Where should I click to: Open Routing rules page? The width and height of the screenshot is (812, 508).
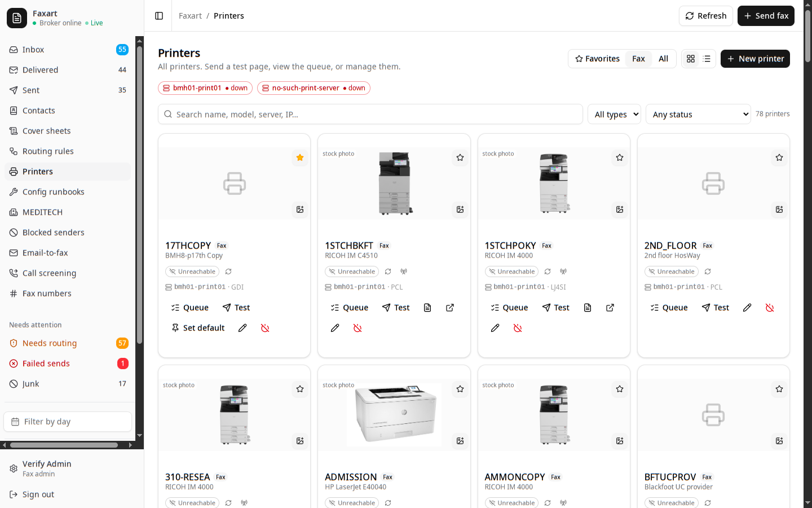click(x=68, y=151)
